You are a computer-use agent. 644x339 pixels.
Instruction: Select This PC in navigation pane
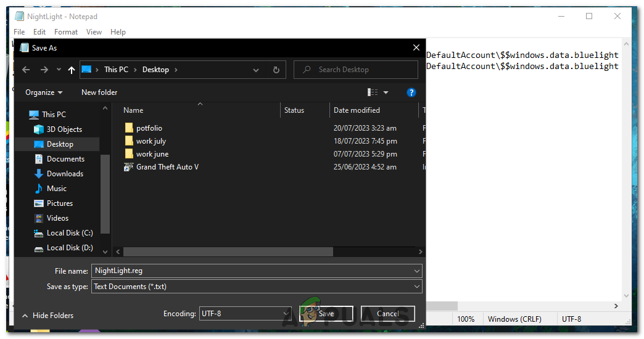point(54,115)
